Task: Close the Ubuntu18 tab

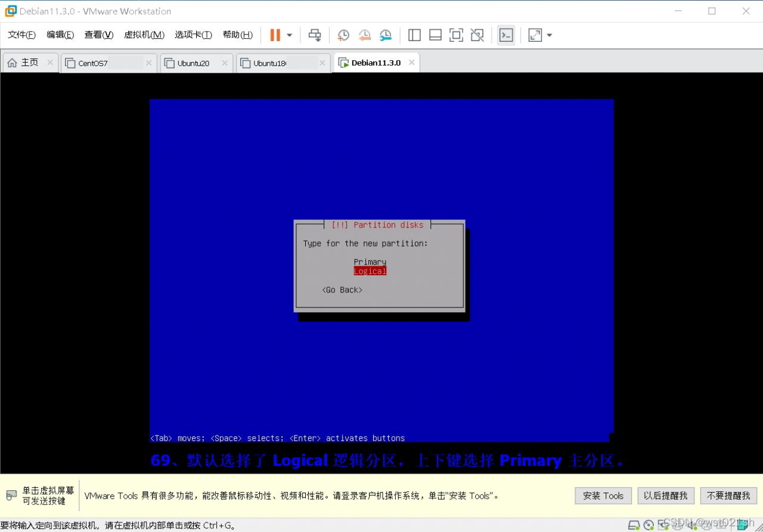Action: (x=322, y=63)
